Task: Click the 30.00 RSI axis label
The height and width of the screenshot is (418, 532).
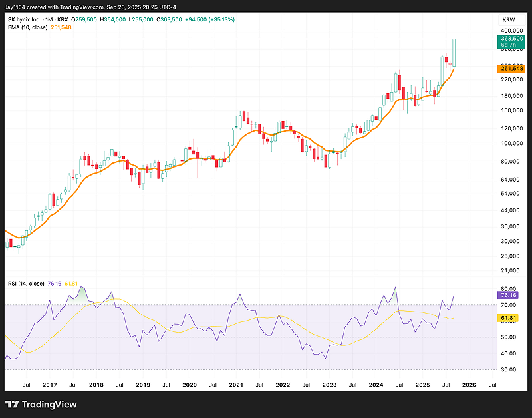Action: click(508, 369)
